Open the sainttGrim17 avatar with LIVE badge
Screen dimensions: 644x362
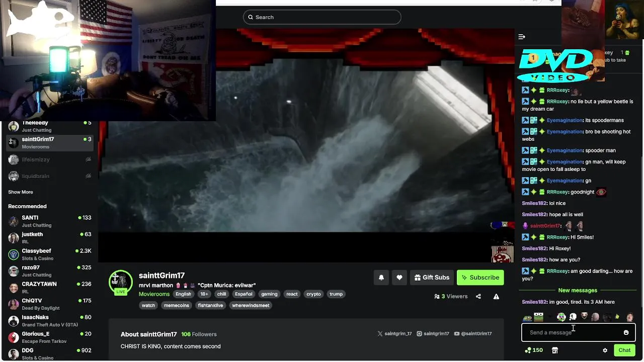click(121, 282)
